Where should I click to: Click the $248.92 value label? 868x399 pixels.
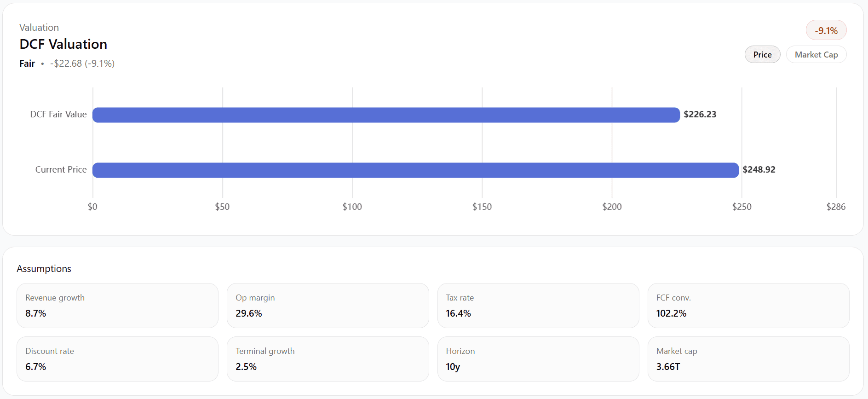pyautogui.click(x=759, y=170)
